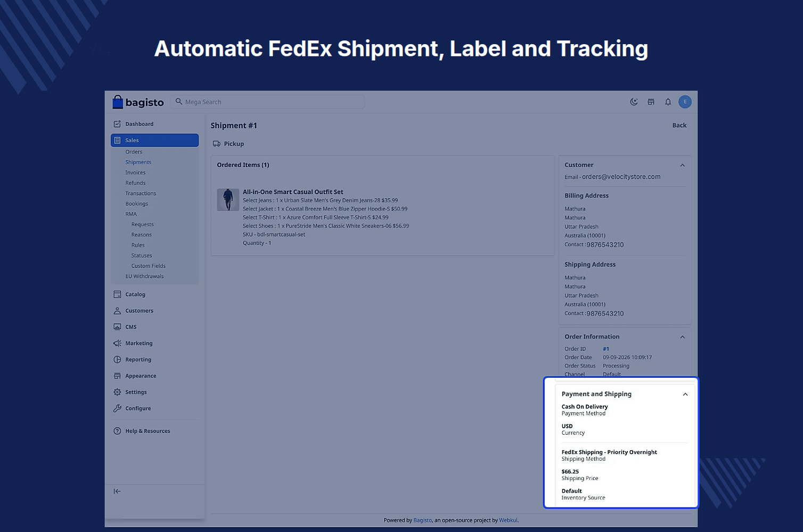Click the Bagisto logo
The width and height of the screenshot is (803, 532).
tap(138, 102)
